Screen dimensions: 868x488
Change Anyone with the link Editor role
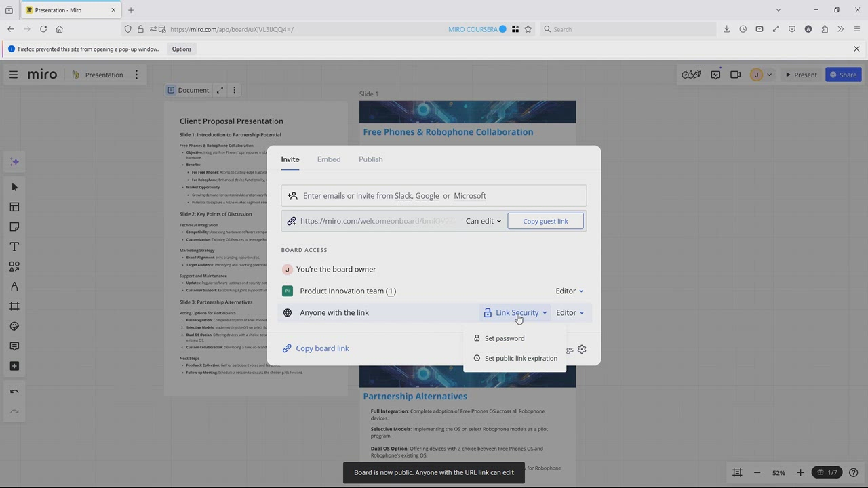pos(570,312)
